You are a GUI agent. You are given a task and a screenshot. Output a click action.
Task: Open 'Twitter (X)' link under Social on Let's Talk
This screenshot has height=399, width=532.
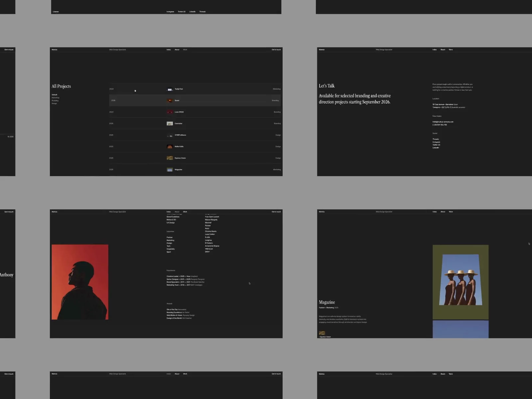coord(436,145)
